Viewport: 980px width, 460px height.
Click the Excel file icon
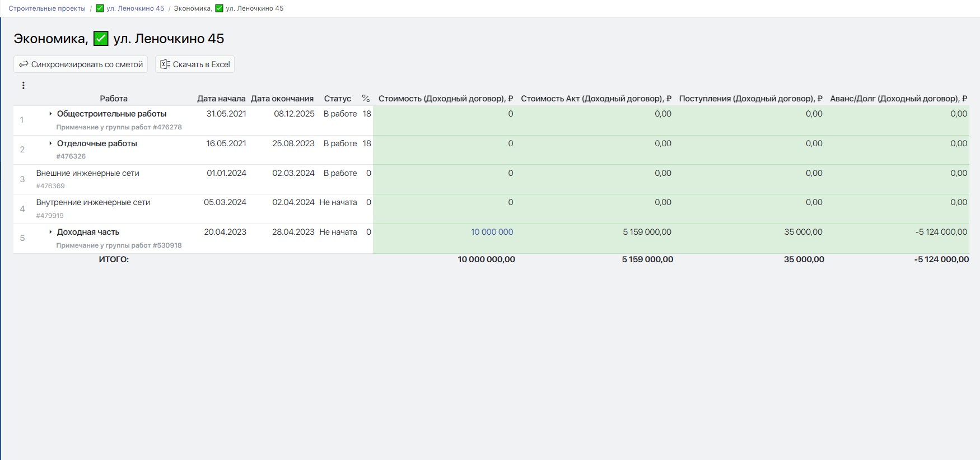[165, 64]
